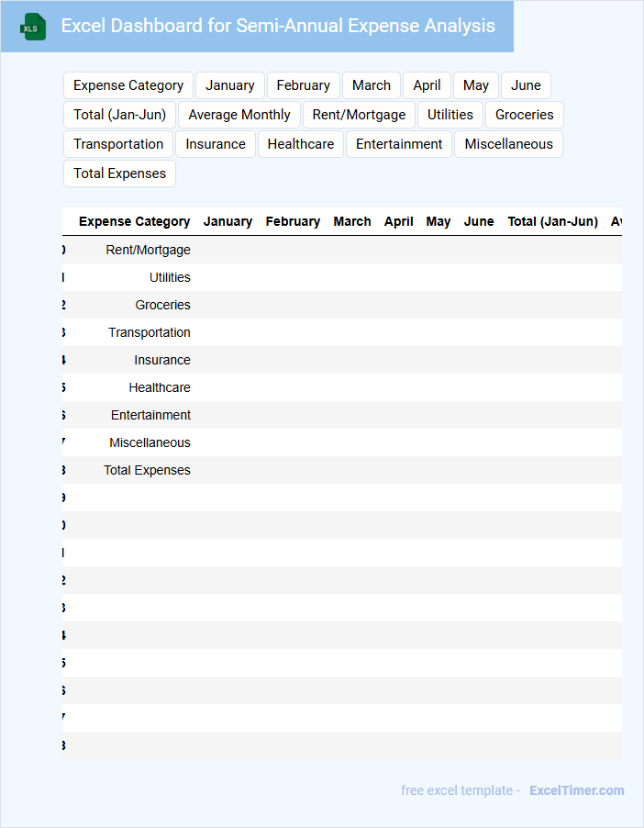Select the Average Monthly tag
The image size is (644, 828).
239,115
